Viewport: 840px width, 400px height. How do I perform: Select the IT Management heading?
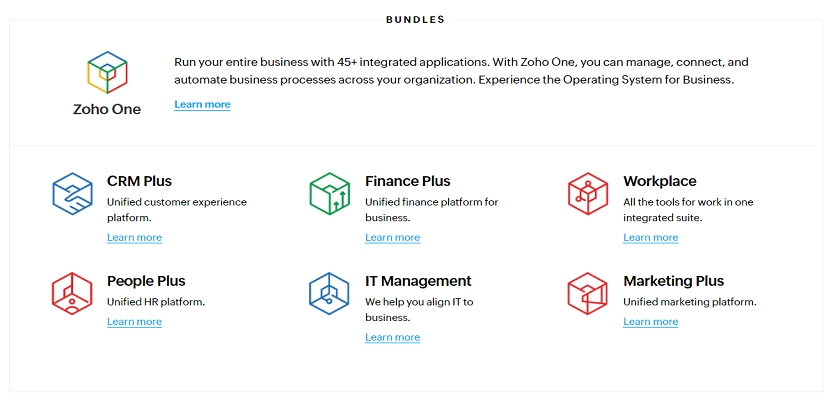click(418, 281)
